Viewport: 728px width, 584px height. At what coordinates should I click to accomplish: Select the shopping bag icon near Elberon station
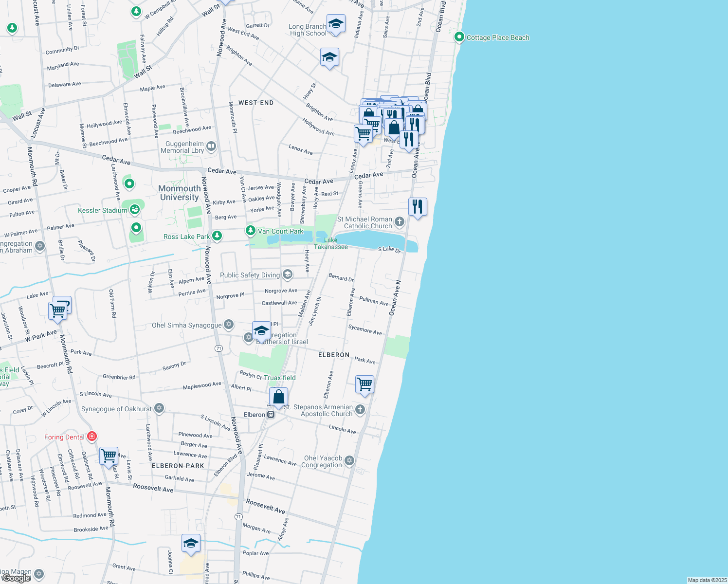(x=278, y=396)
